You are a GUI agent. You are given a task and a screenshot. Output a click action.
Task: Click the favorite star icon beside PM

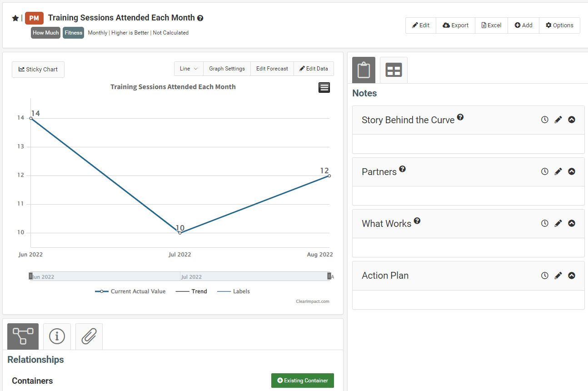(15, 18)
